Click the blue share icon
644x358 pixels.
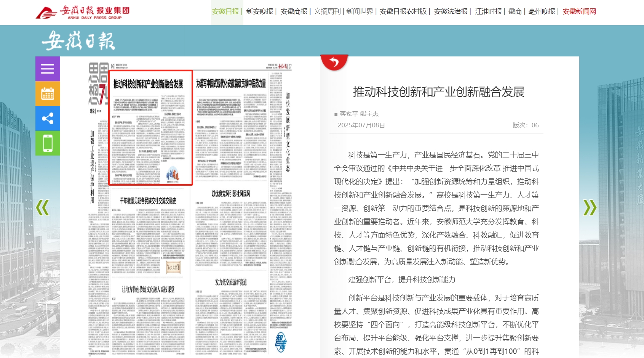[48, 119]
